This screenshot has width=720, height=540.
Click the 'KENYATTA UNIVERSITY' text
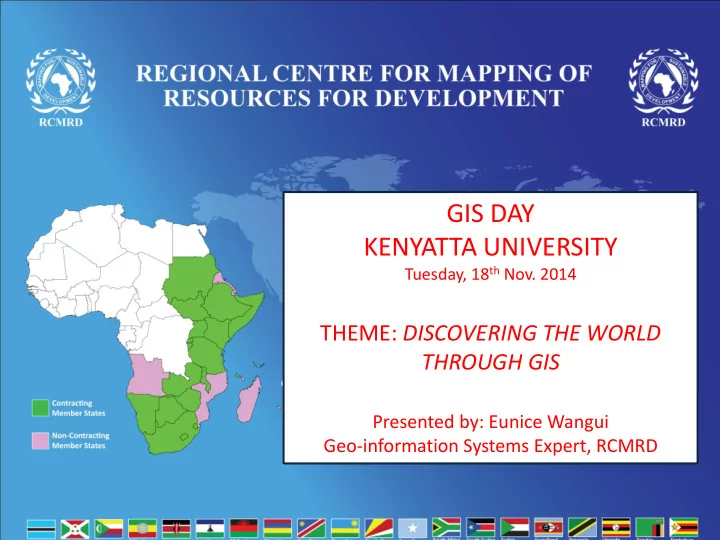coord(490,247)
